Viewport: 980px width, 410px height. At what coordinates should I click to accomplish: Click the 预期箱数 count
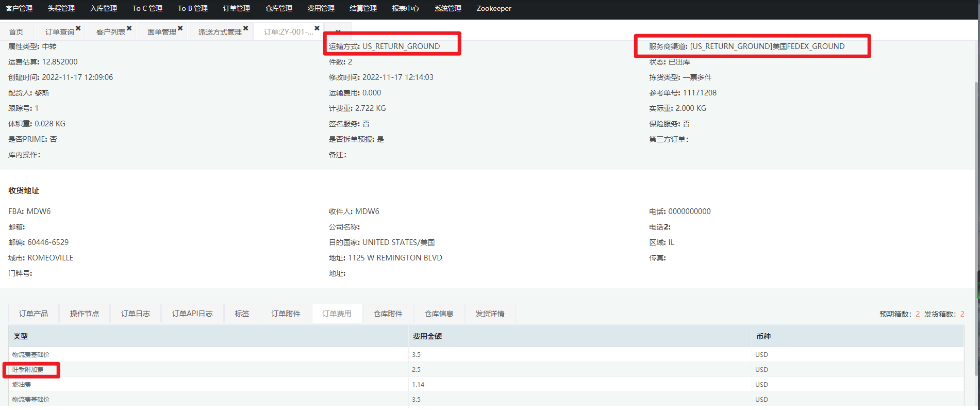tap(918, 314)
